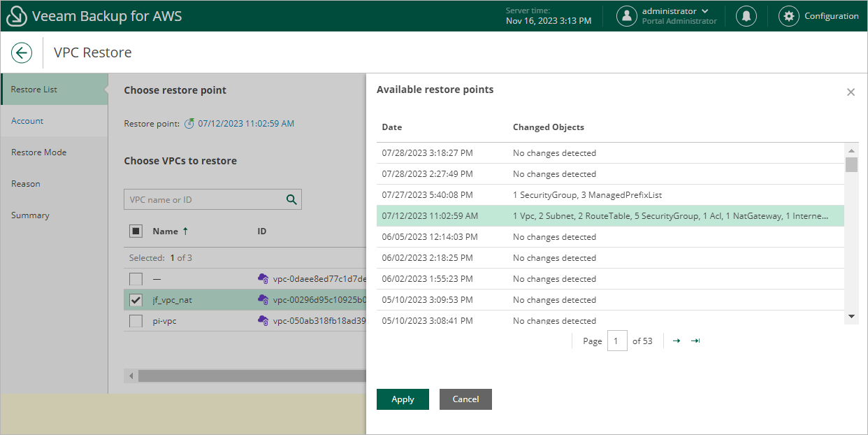Click the Date column header
The height and width of the screenshot is (435, 868).
392,127
